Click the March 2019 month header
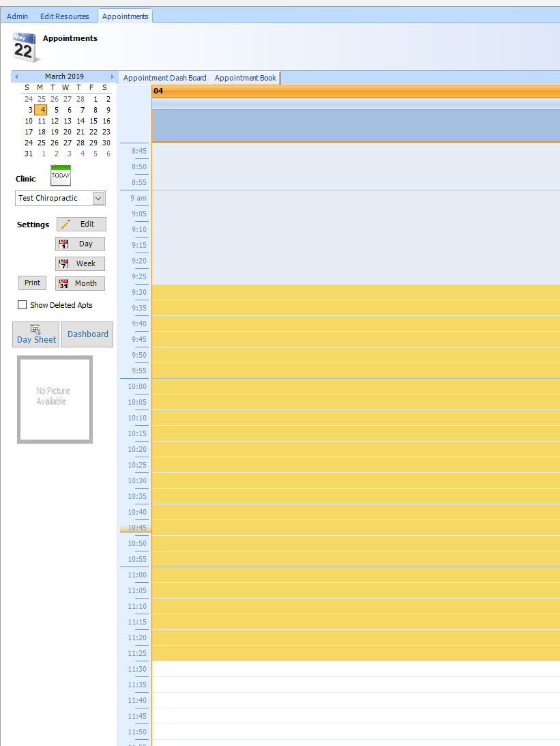Viewport: 560px width, 746px height. tap(64, 76)
